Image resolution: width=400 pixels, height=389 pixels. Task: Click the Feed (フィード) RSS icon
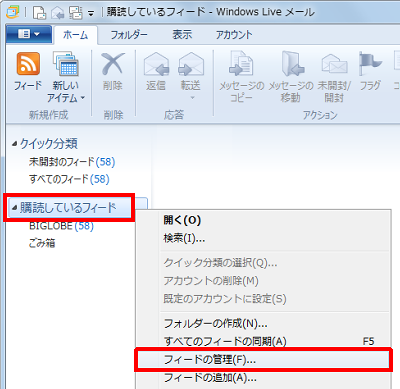(x=28, y=63)
